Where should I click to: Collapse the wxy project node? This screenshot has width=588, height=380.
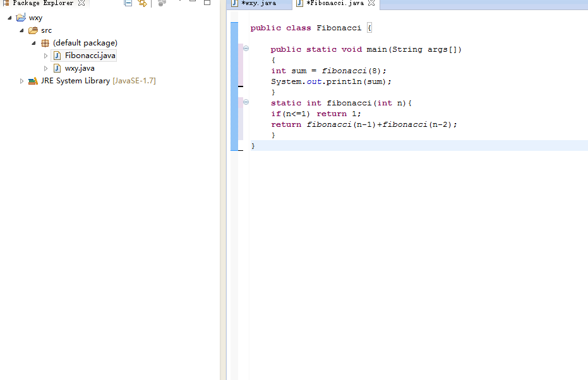coord(9,18)
